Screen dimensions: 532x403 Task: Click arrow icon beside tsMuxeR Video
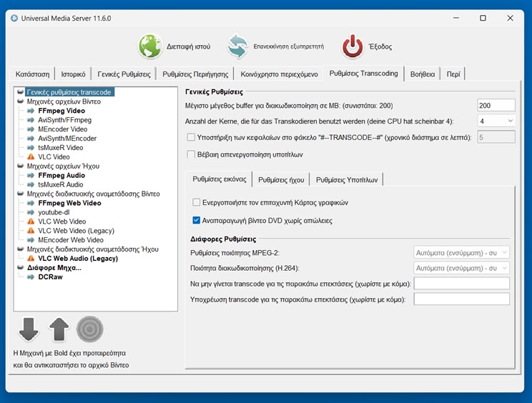(x=31, y=148)
